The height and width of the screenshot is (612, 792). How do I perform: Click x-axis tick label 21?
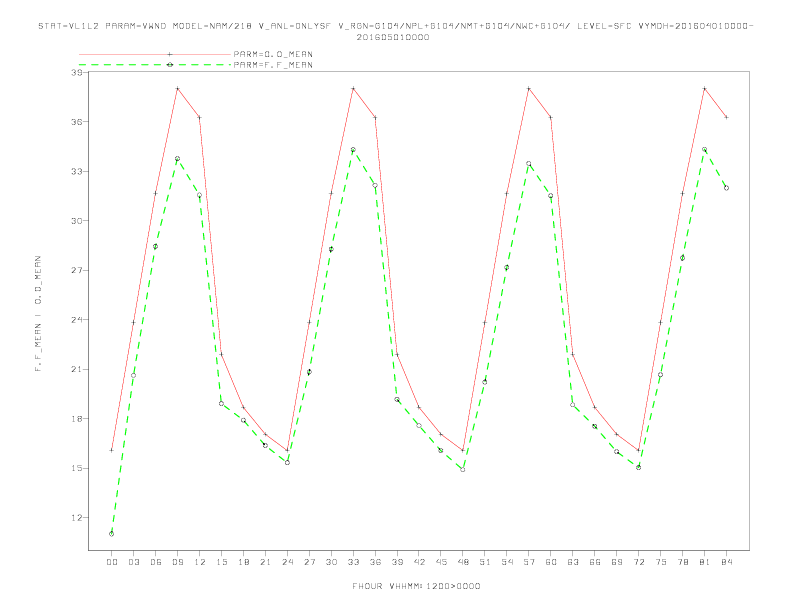265,562
